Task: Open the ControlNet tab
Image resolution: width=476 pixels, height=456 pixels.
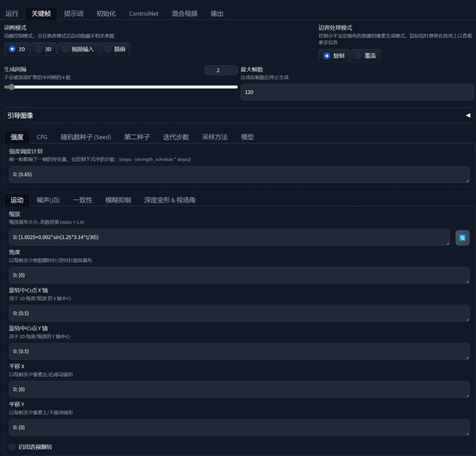Action: click(144, 13)
